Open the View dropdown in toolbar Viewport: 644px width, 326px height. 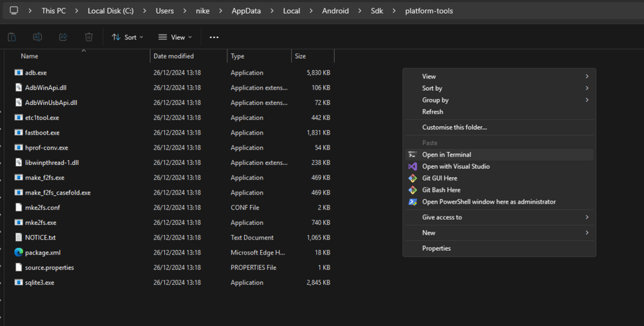tap(175, 37)
